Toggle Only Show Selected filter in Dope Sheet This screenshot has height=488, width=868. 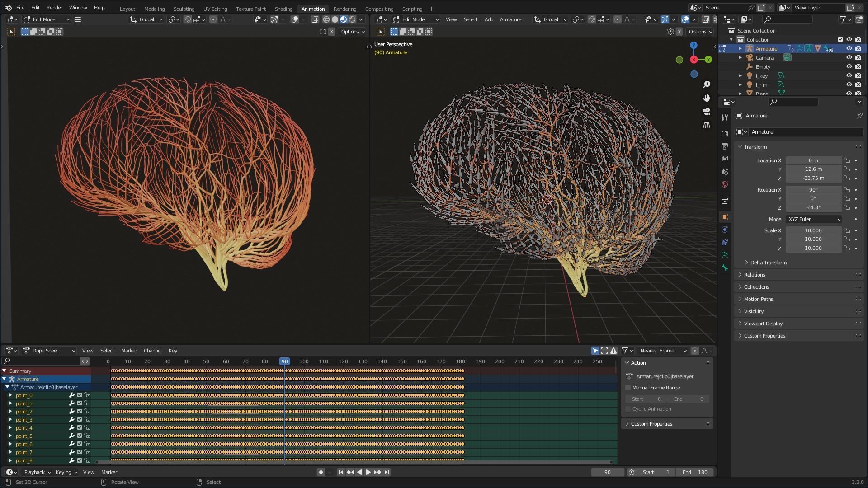click(x=595, y=351)
